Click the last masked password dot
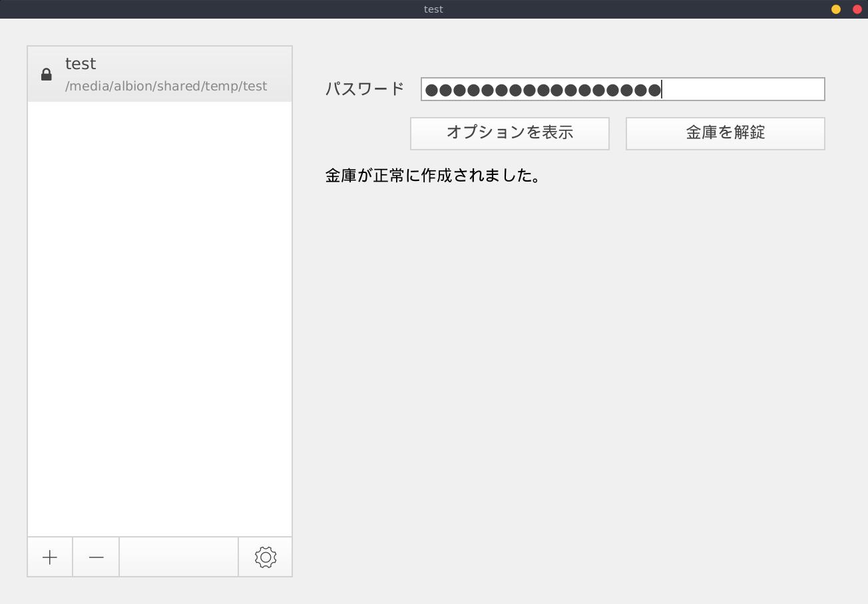 [x=654, y=90]
